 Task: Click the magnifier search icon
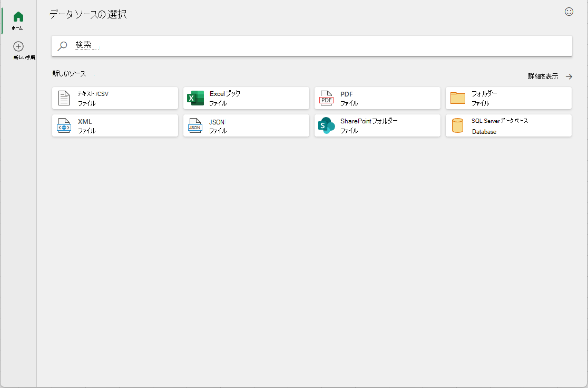62,46
